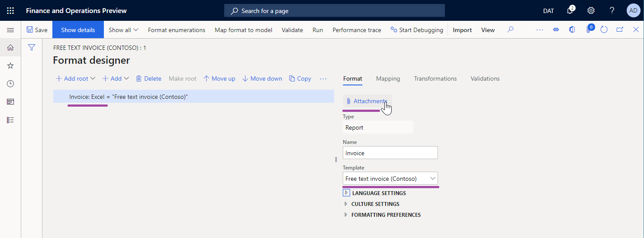Open the tree toolbar overflow ellipsis

(323, 78)
